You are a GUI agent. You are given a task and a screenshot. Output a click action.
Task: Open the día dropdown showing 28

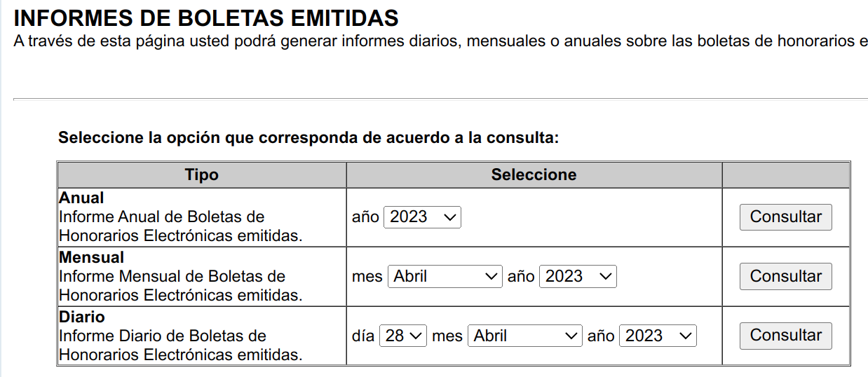(x=403, y=336)
